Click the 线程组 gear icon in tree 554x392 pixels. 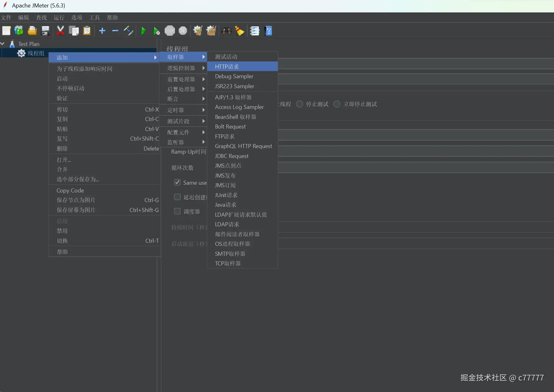click(x=21, y=53)
